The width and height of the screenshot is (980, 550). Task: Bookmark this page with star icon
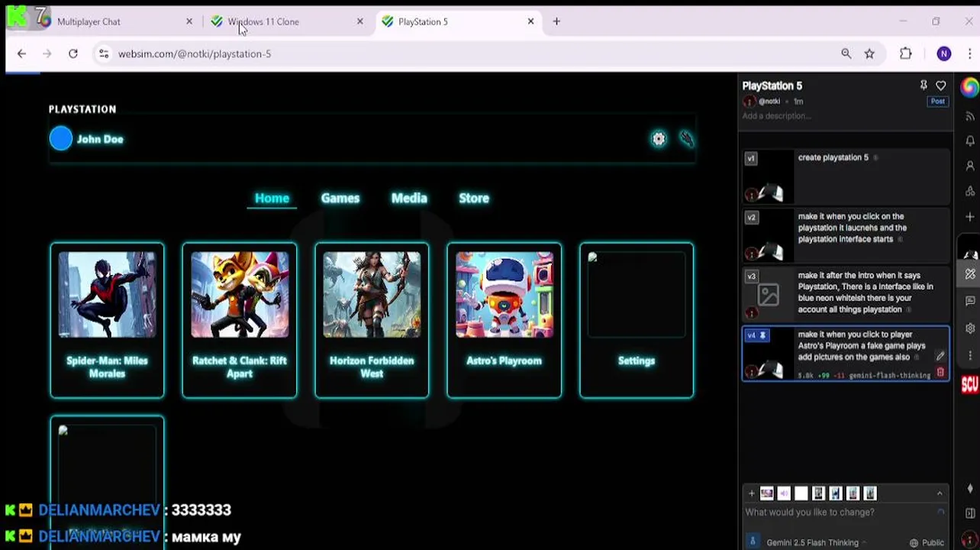click(869, 53)
